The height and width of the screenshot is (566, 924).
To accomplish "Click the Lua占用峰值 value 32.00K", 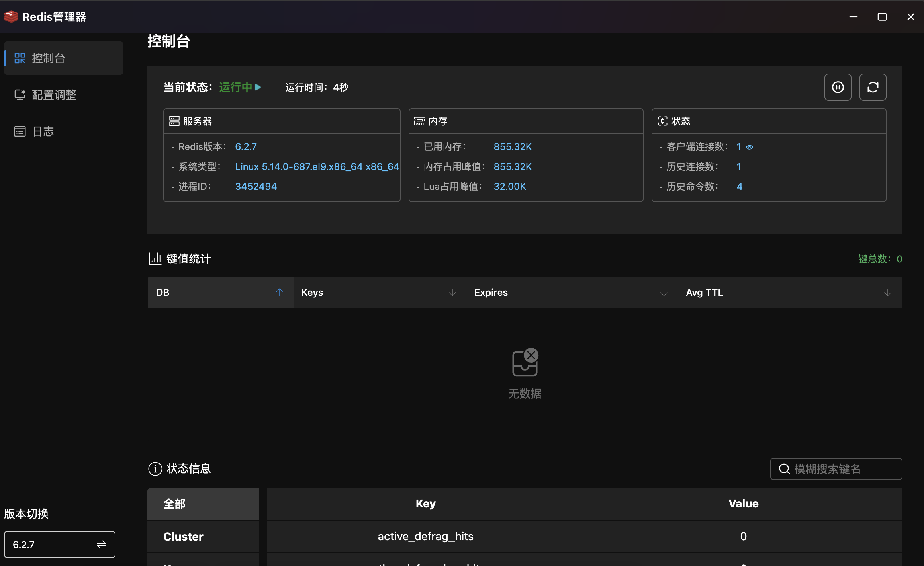I will point(510,187).
